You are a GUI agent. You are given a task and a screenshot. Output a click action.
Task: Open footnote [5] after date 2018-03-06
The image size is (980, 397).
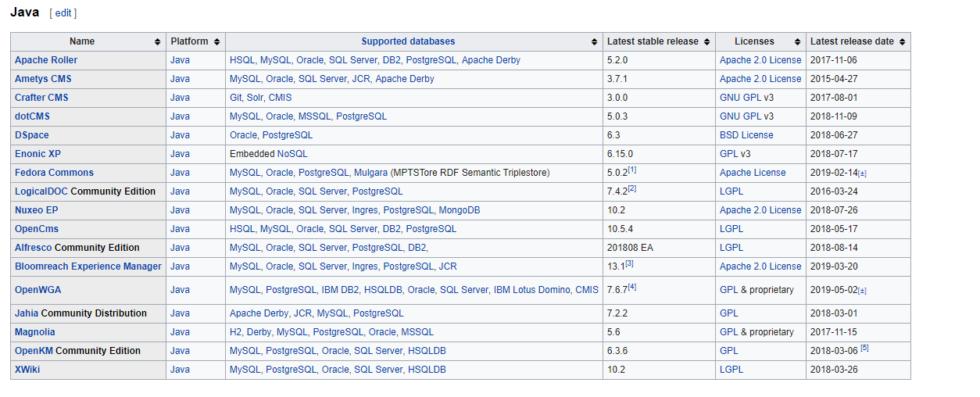pos(864,348)
